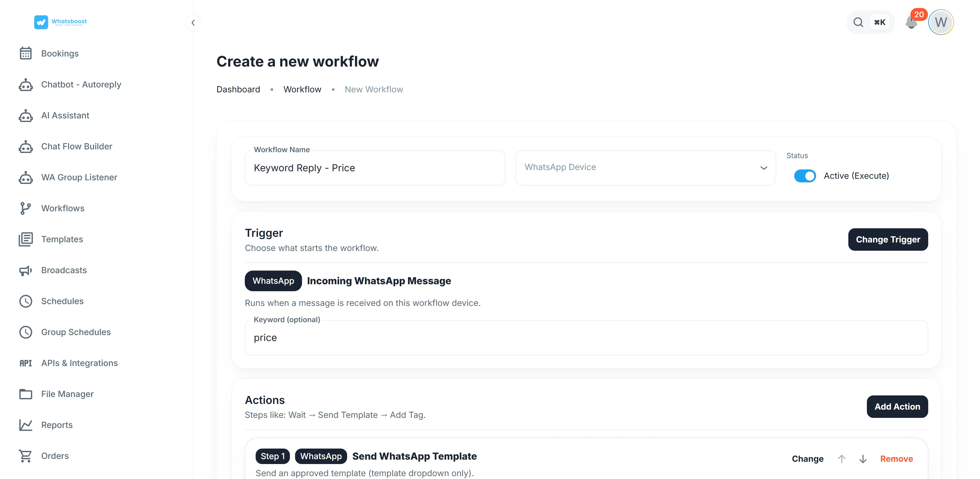Open AI Assistant menu item
980x479 pixels.
point(65,115)
